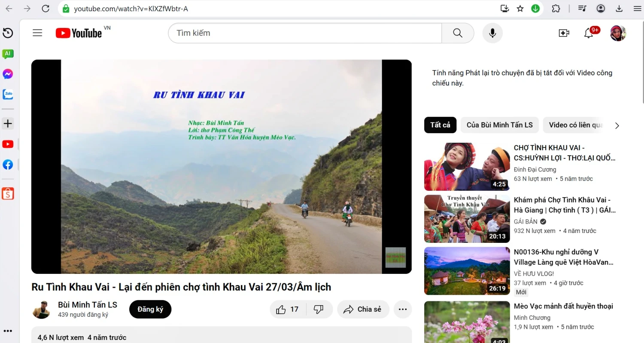This screenshot has height=343, width=644.
Task: Open the account avatar menu
Action: [618, 33]
